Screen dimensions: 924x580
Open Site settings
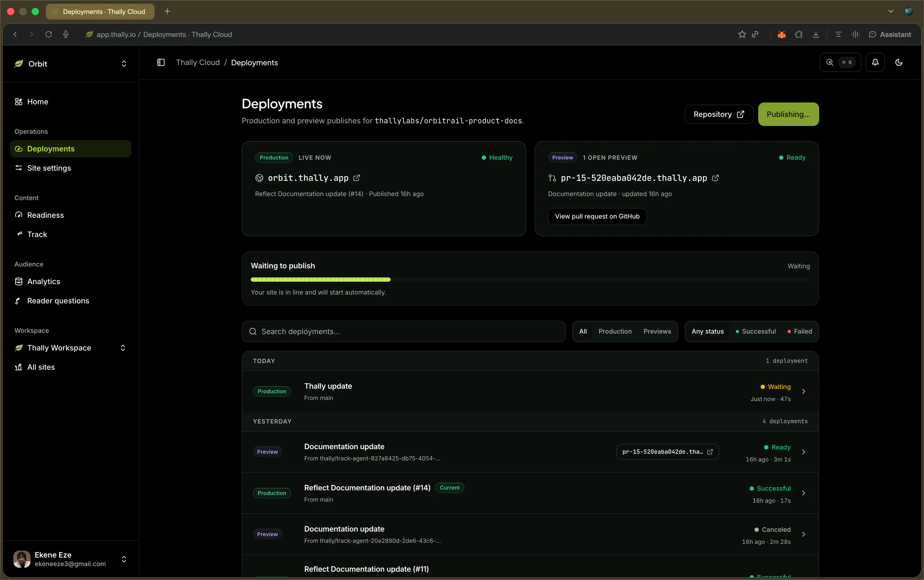pyautogui.click(x=71, y=168)
